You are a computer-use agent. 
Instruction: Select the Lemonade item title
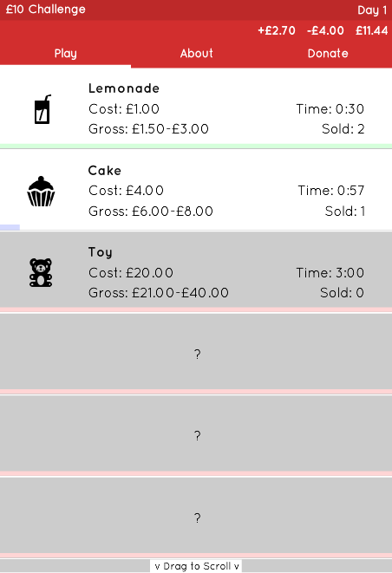[x=124, y=88]
